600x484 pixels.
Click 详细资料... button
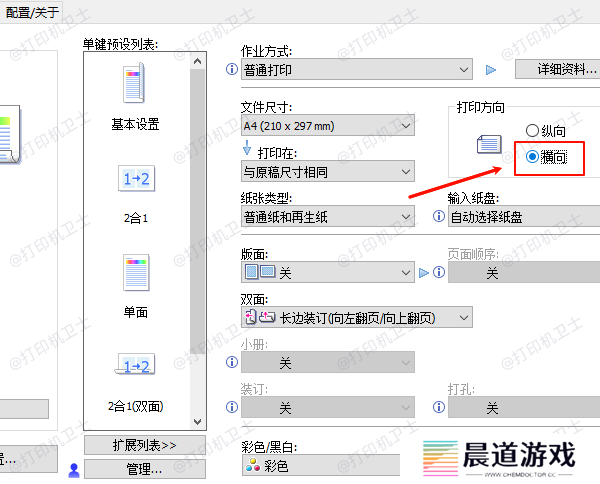558,69
